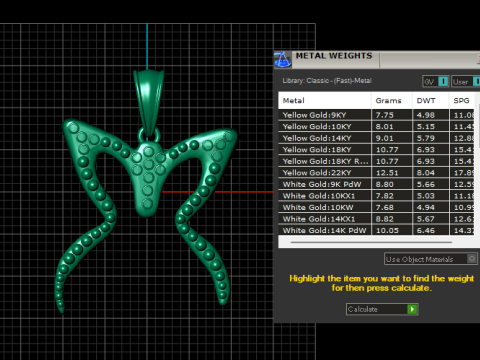Select the White Gold:10KX1 row
Viewport: 480px width, 360px height.
click(376, 196)
